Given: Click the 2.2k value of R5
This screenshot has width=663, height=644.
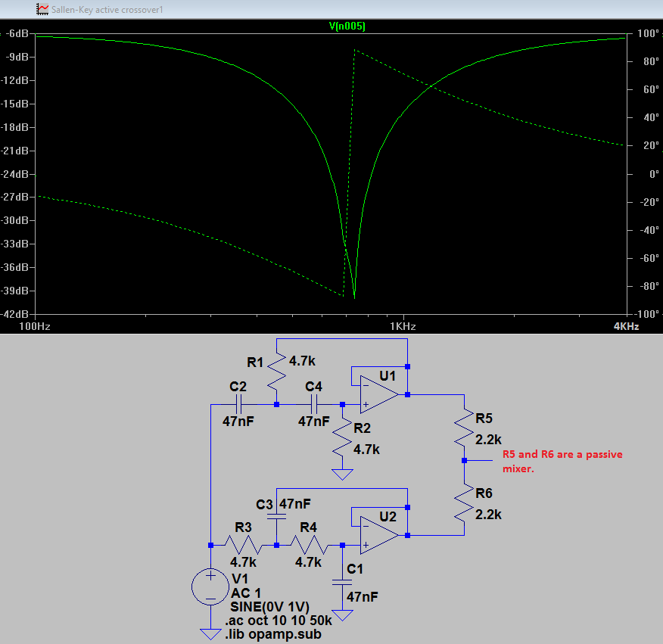Looking at the screenshot, I should [488, 440].
